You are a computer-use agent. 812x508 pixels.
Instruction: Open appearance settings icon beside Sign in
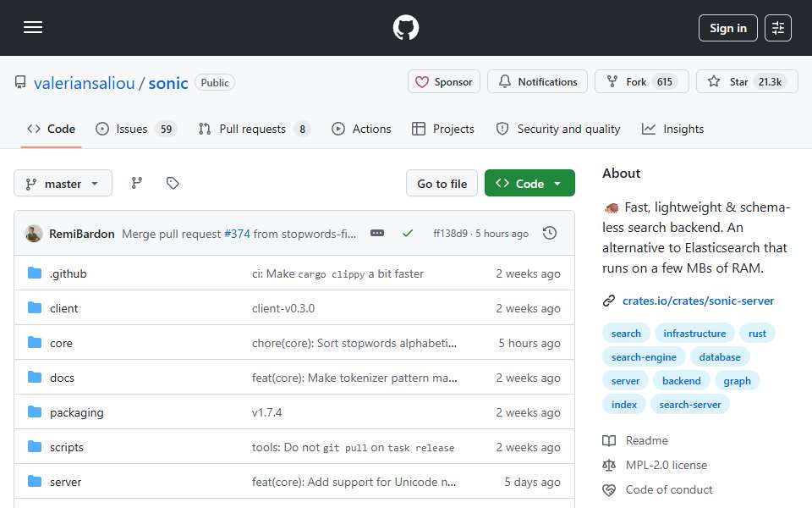pyautogui.click(x=778, y=28)
